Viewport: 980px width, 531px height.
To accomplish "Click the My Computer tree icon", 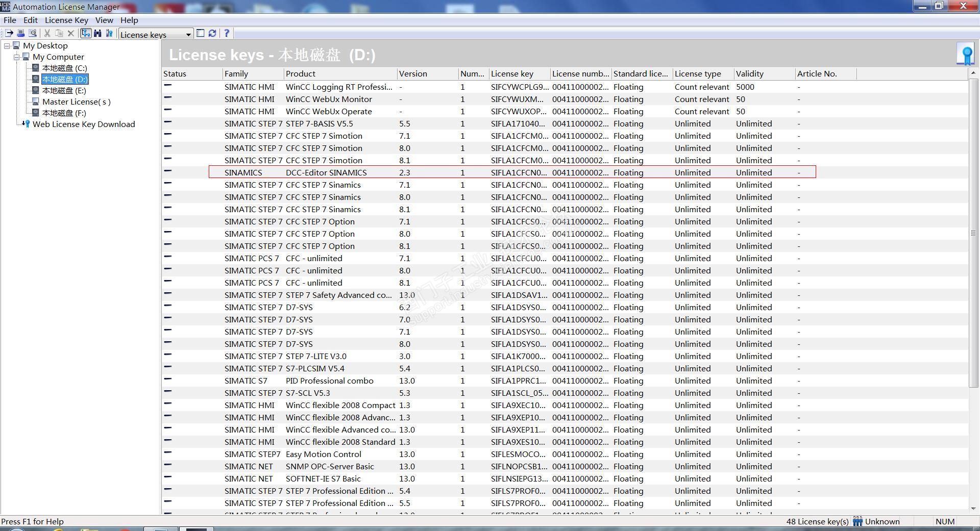I will pyautogui.click(x=26, y=57).
